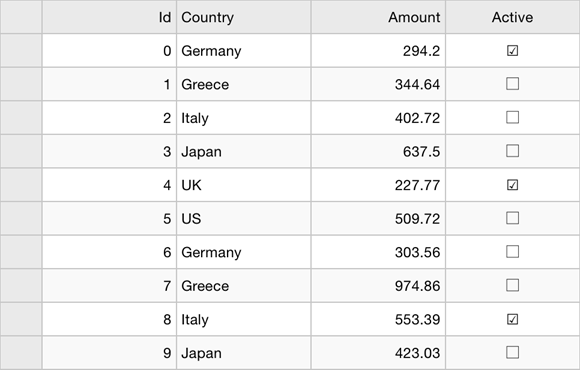Click the Country column header
The width and height of the screenshot is (580, 370).
(244, 17)
